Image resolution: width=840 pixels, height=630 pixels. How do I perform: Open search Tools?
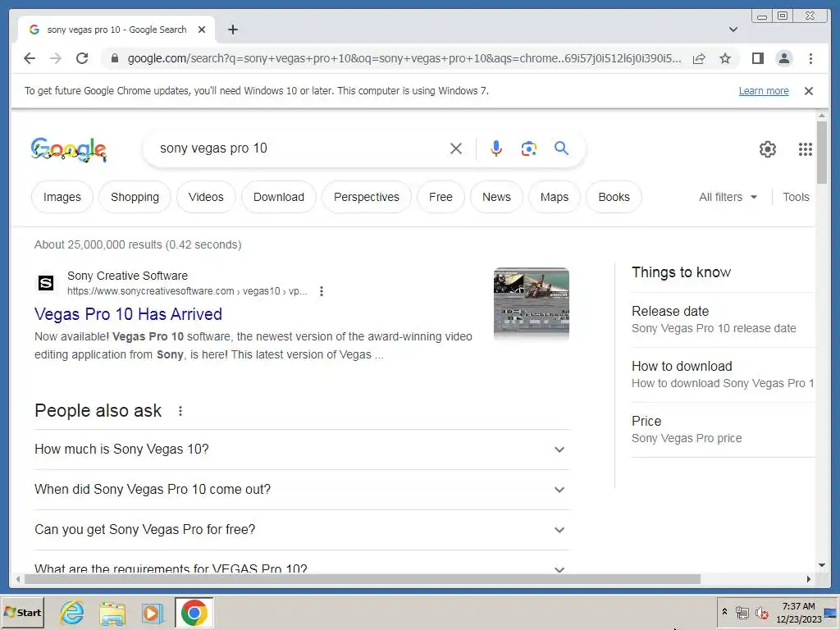coord(796,197)
